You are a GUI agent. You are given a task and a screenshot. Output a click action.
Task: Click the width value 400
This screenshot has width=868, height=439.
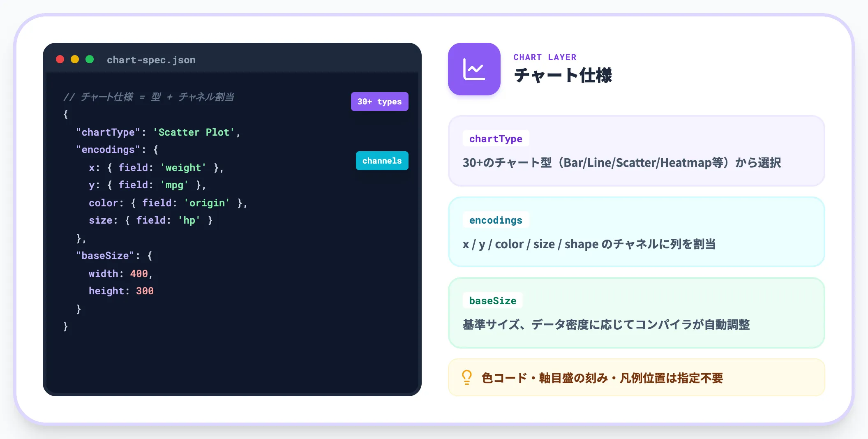(139, 274)
